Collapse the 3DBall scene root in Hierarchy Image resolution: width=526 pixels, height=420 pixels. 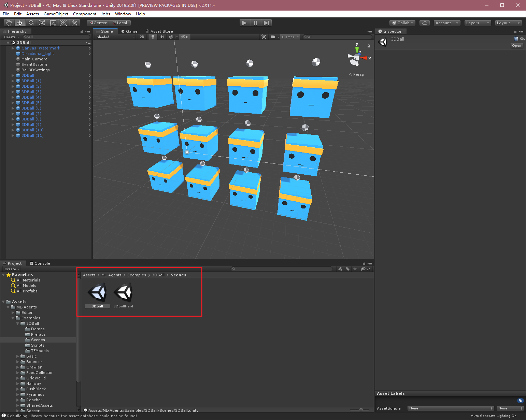point(8,43)
